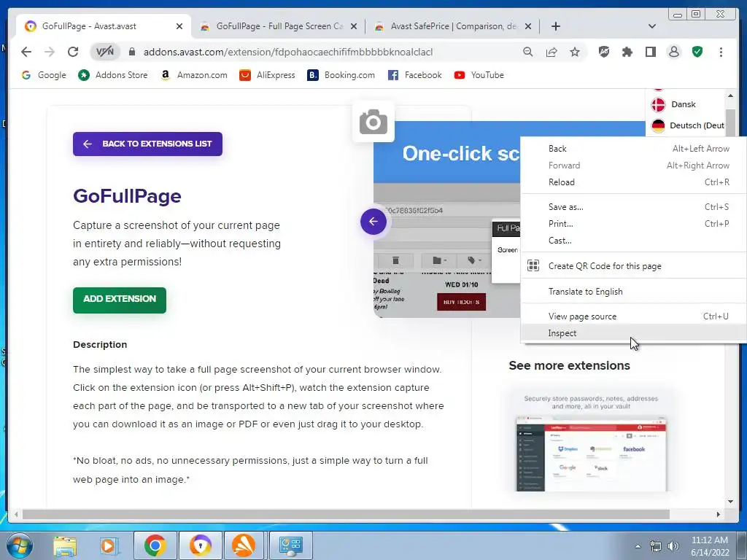Screen dimensions: 747x560
Task: Show hidden tray icons arrow
Action: (638, 546)
